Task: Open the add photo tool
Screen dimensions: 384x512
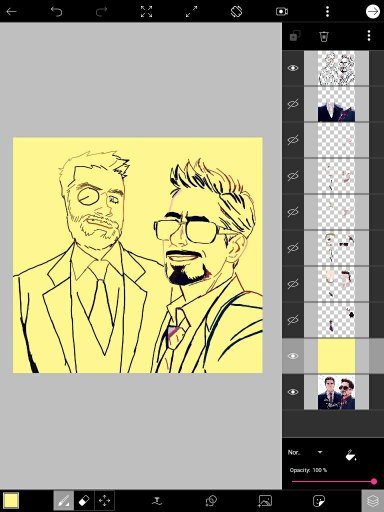Action: pos(265,500)
